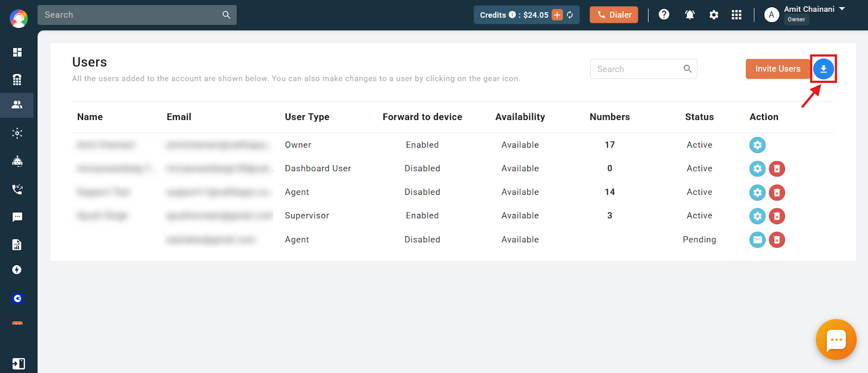Click the app logo at top left

click(x=18, y=18)
